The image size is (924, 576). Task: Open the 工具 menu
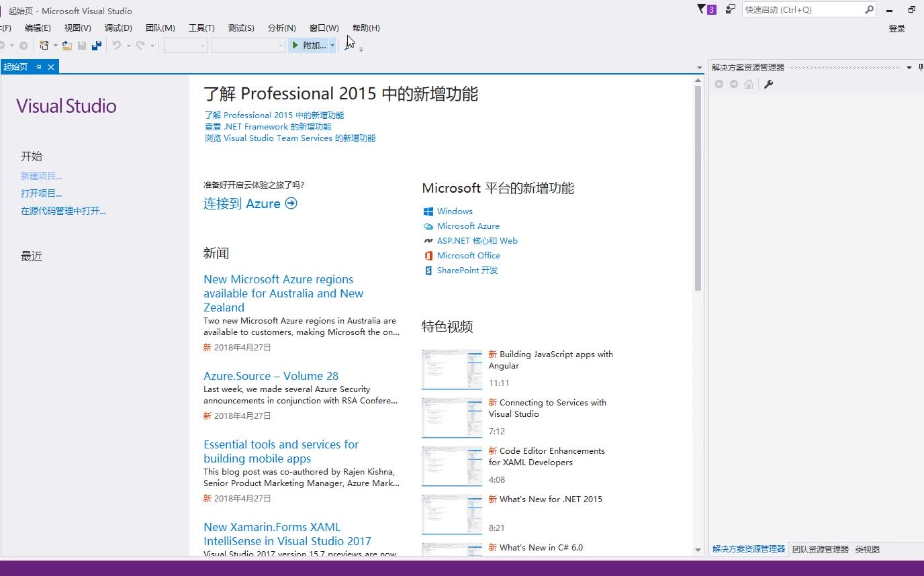tap(200, 28)
